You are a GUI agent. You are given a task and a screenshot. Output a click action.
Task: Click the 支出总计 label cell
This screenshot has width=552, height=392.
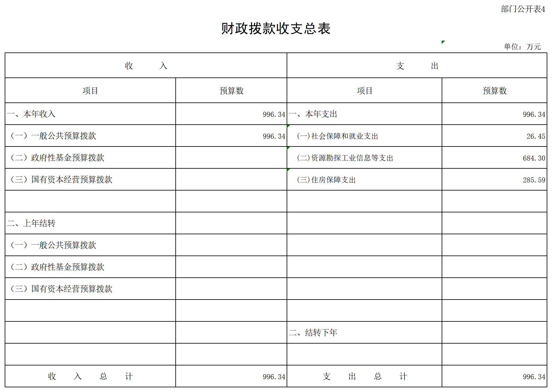point(364,376)
